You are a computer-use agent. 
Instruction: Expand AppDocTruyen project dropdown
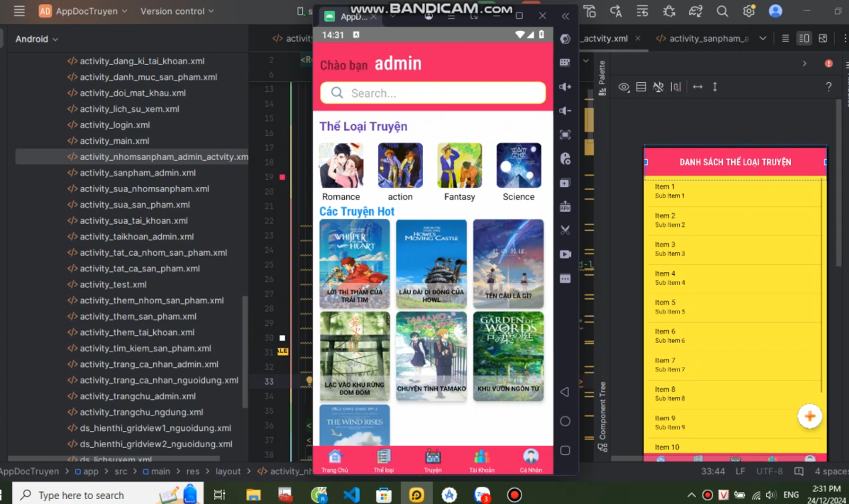[83, 11]
